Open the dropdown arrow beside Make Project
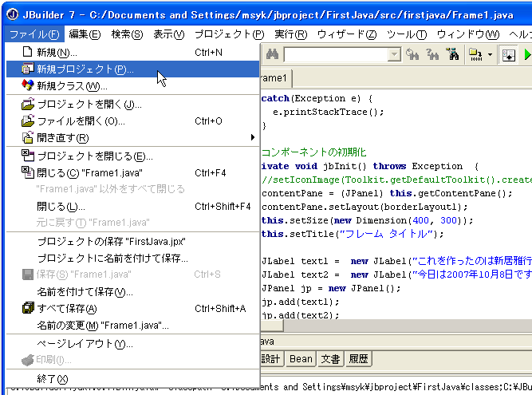This screenshot has width=532, height=395. click(x=488, y=54)
